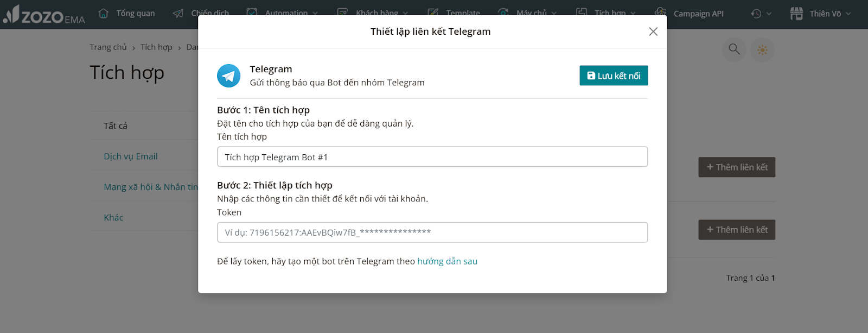Image resolution: width=868 pixels, height=333 pixels.
Task: Click the Bước 1: Tên tích hợp heading
Action: pos(263,110)
